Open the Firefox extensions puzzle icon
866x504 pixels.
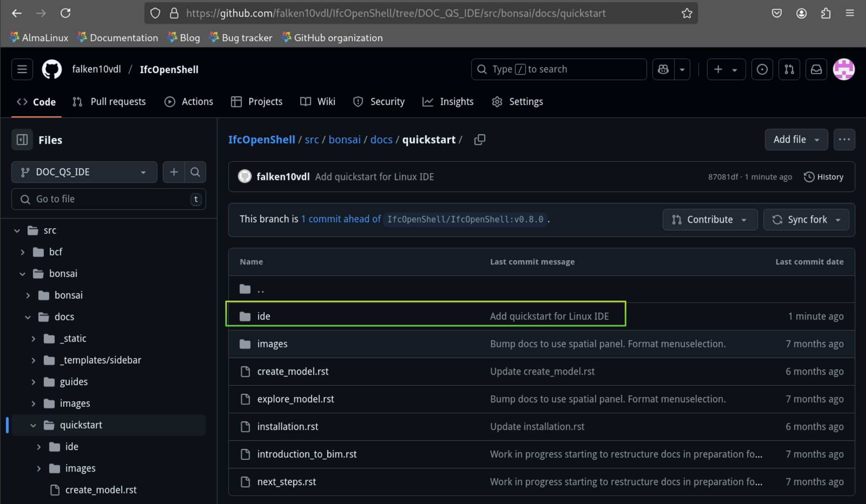826,13
